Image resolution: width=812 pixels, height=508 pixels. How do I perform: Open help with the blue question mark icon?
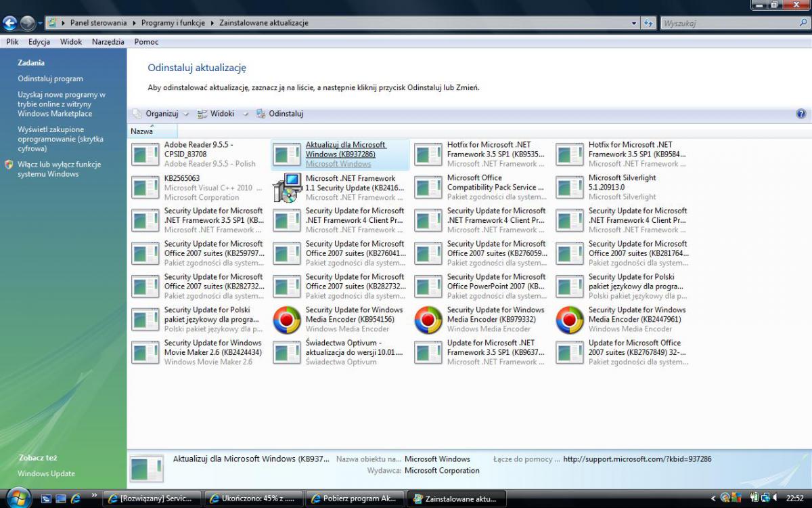click(801, 114)
